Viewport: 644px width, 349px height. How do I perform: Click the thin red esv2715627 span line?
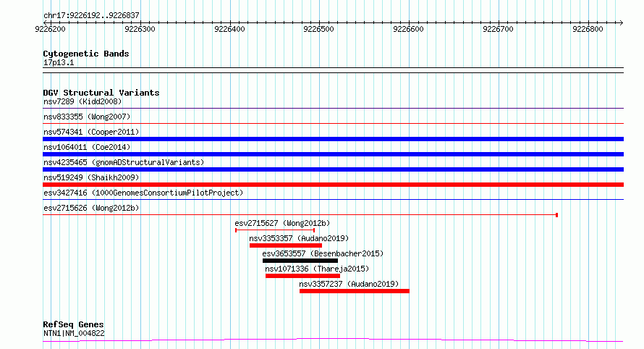(275, 230)
